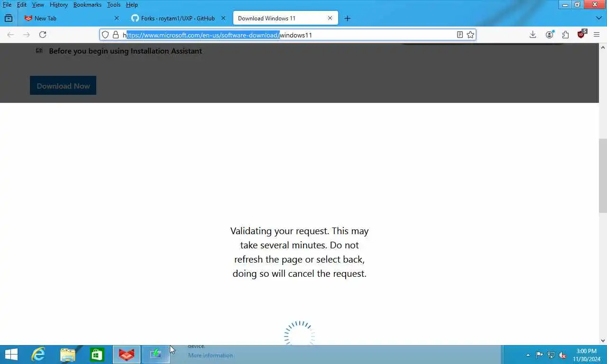Open the History menu
This screenshot has width=607, height=364.
(x=59, y=5)
